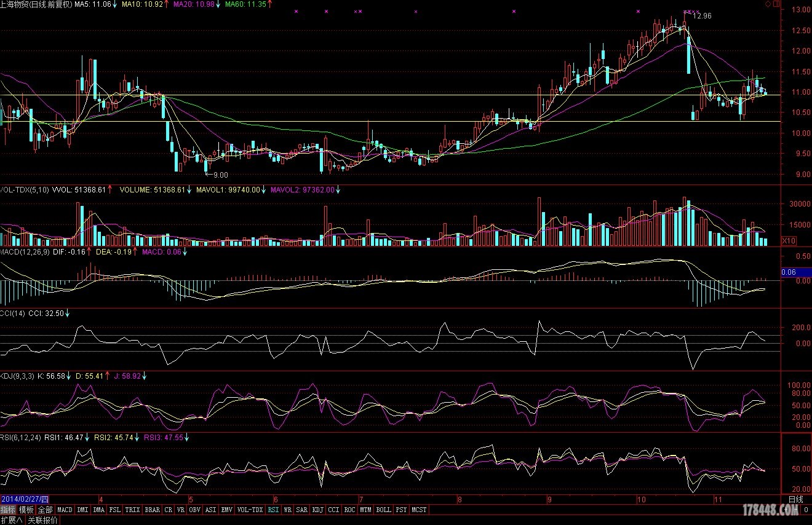
Task: Select the VOL-TDX indicator tab
Action: click(250, 510)
